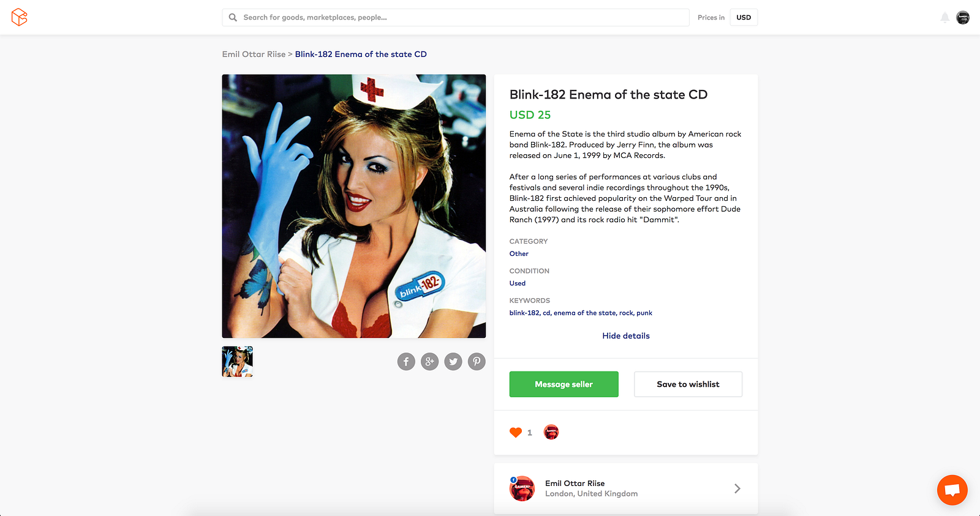This screenshot has width=980, height=516.
Task: Open seller profile chevron arrow
Action: click(x=737, y=488)
